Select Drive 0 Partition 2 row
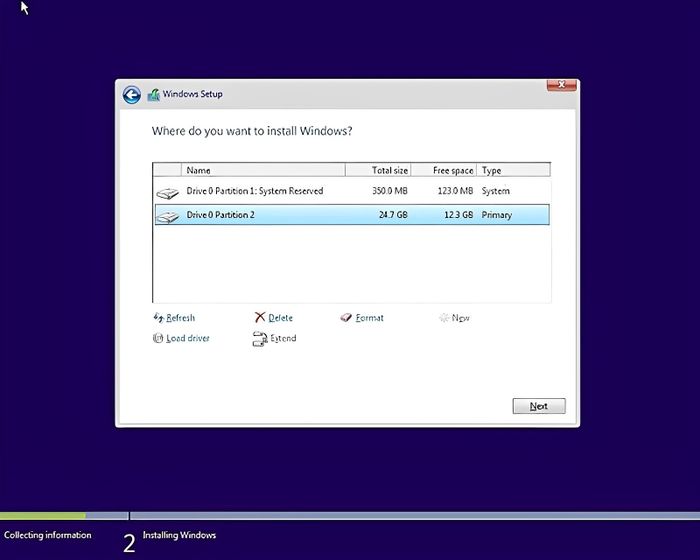The image size is (700, 560). coord(352,215)
